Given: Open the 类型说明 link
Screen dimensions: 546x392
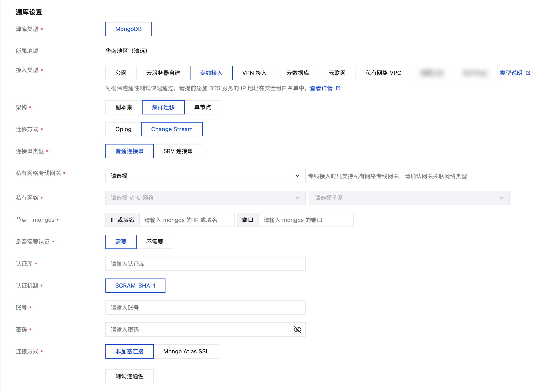Looking at the screenshot, I should pyautogui.click(x=511, y=73).
